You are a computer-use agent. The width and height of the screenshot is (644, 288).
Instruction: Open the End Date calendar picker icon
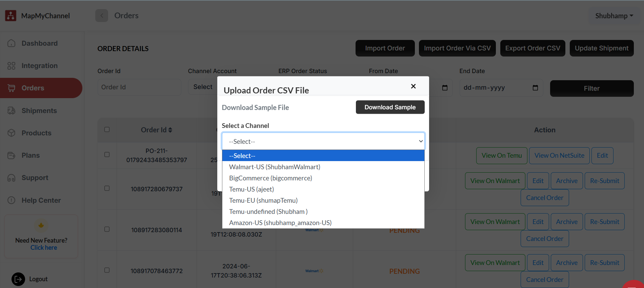tap(535, 88)
